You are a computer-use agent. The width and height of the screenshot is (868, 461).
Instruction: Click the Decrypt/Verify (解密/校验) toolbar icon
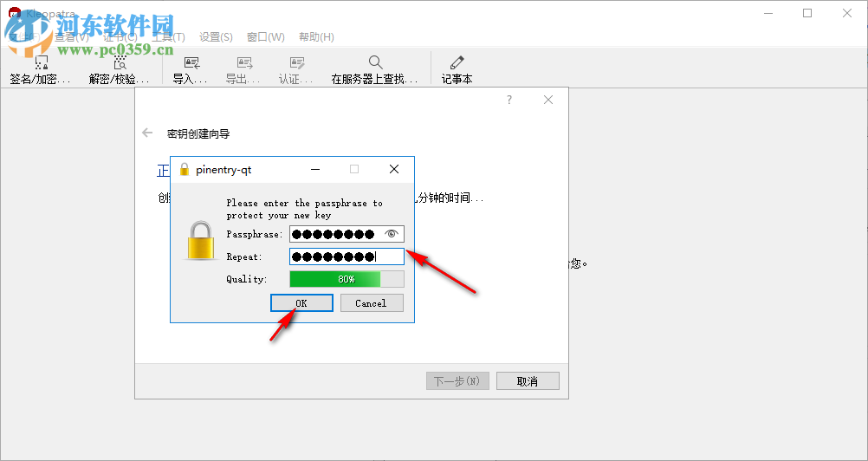coord(120,62)
